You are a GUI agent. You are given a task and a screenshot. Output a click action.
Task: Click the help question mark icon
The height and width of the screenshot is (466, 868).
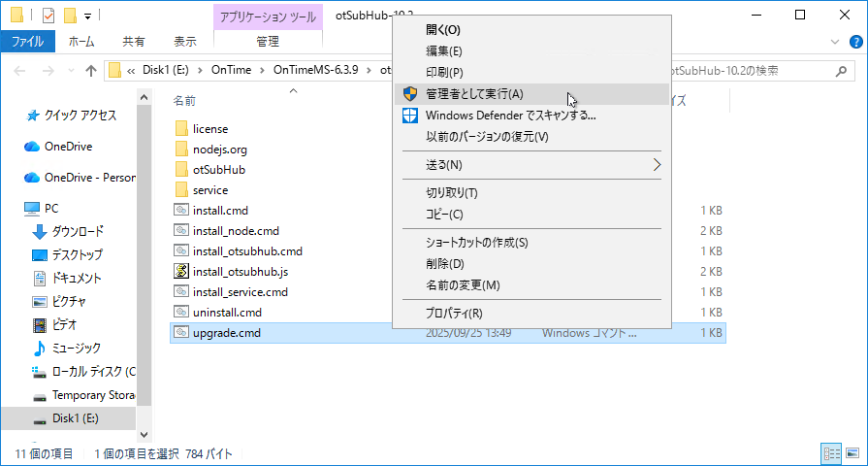(x=856, y=42)
